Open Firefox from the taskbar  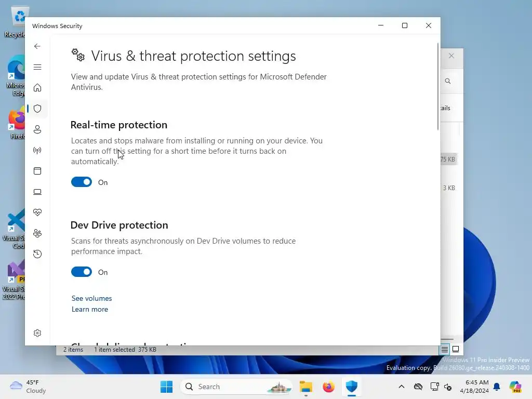pyautogui.click(x=328, y=387)
